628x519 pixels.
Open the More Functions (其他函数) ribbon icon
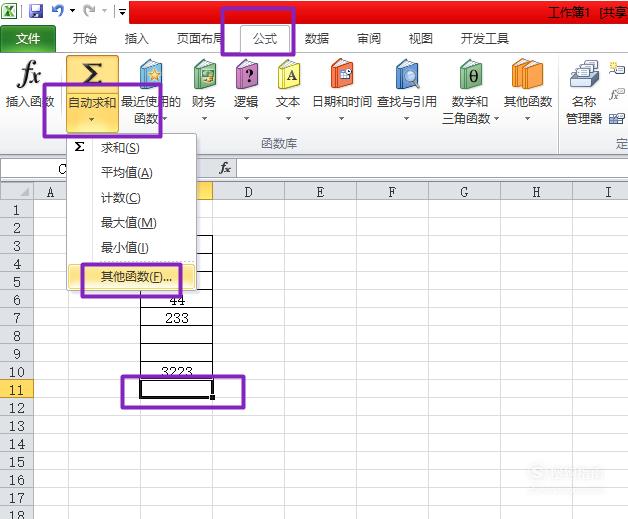[527, 74]
